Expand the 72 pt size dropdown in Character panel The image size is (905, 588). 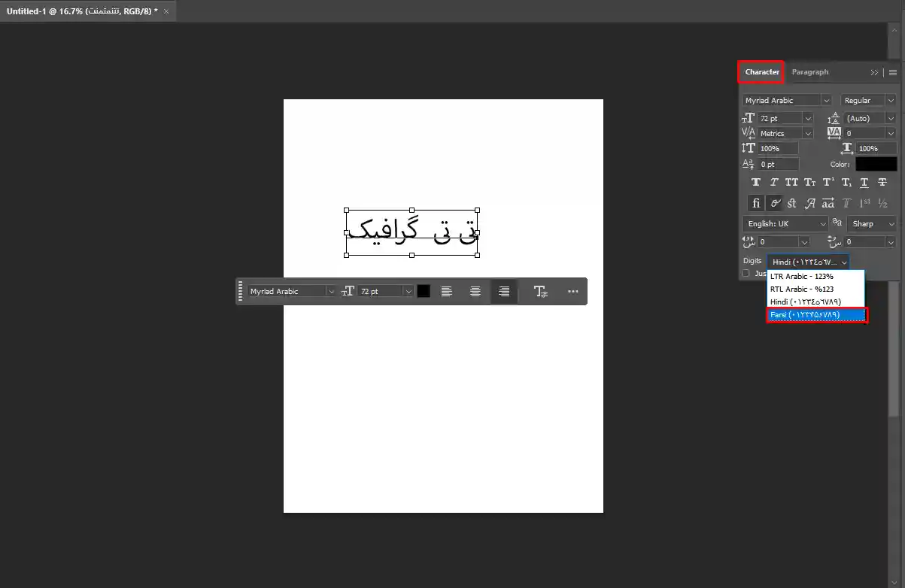pos(808,119)
